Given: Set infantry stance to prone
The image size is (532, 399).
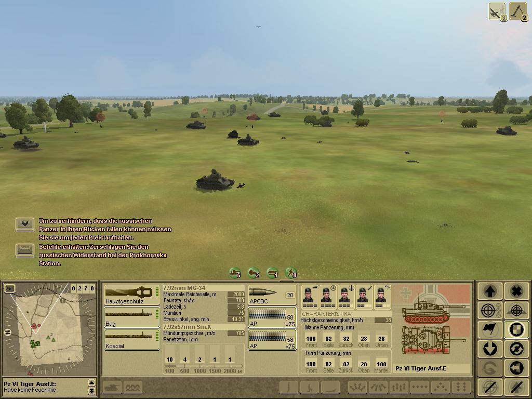Looking at the screenshot, I should [330, 387].
